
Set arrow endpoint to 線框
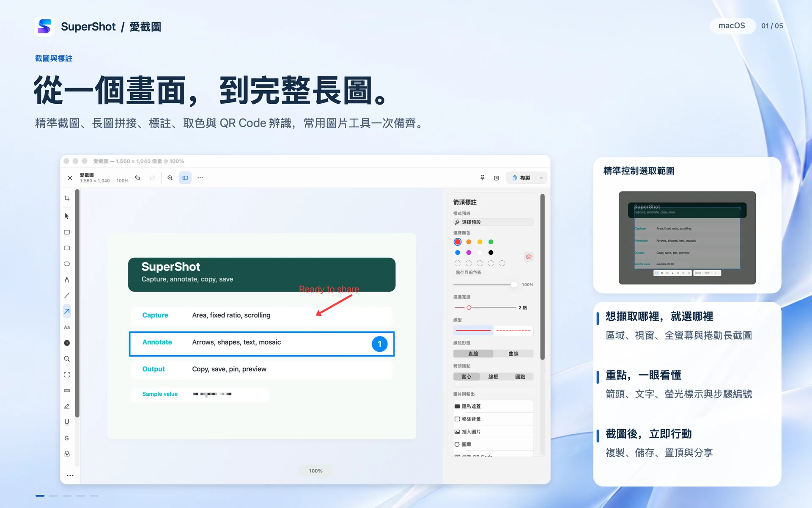(493, 376)
